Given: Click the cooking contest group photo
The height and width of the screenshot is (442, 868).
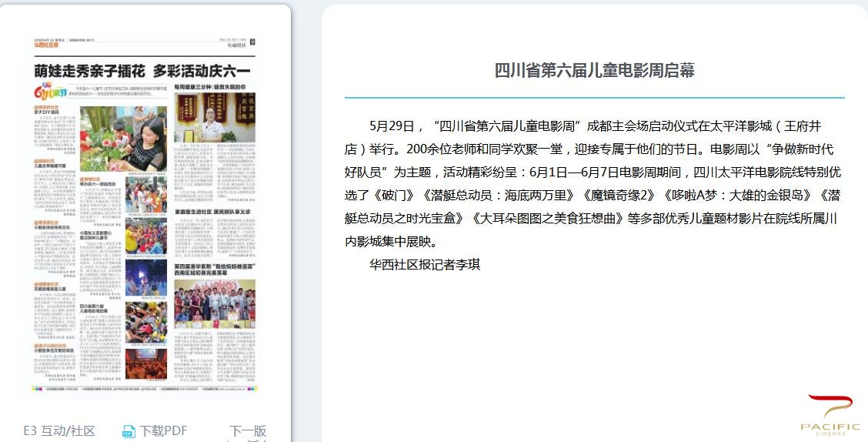Looking at the screenshot, I should 214,303.
